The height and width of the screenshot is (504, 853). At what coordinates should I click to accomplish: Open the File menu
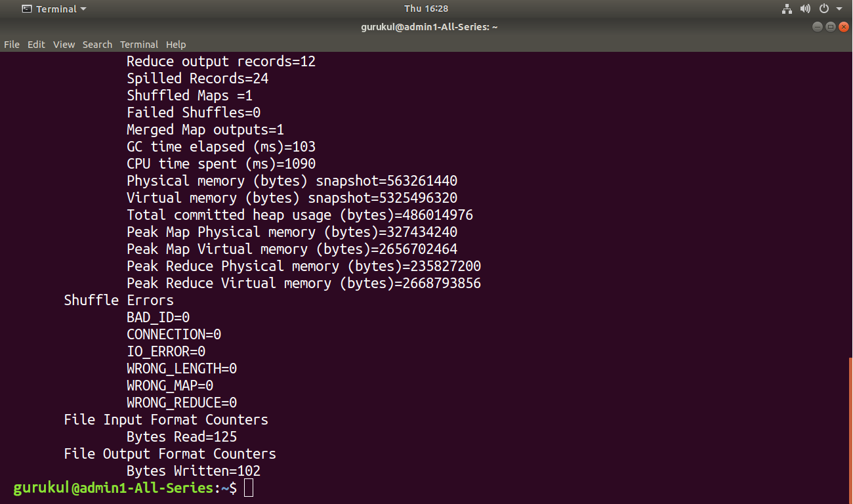point(12,45)
